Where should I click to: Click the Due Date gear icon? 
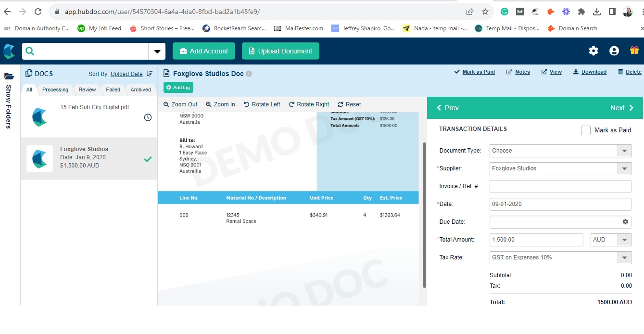625,222
